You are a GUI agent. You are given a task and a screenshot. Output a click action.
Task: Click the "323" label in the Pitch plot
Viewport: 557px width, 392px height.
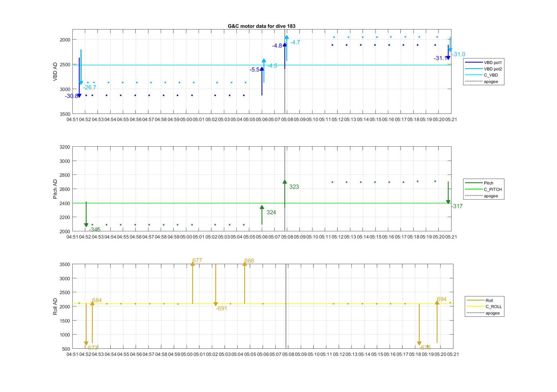pos(294,186)
